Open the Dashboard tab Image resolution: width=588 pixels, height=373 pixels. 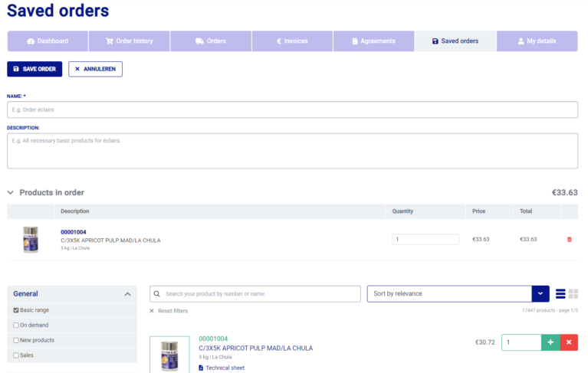coord(48,41)
